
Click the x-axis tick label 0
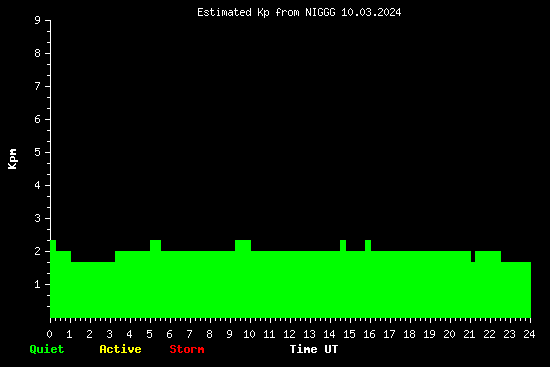tap(49, 334)
